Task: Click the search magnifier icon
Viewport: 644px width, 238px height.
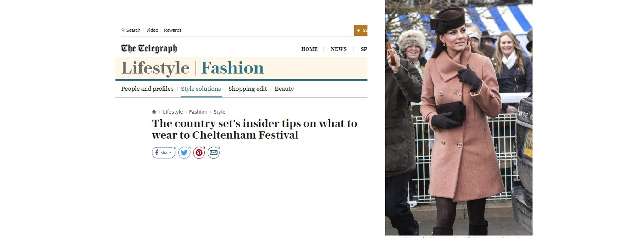Action: (x=123, y=30)
